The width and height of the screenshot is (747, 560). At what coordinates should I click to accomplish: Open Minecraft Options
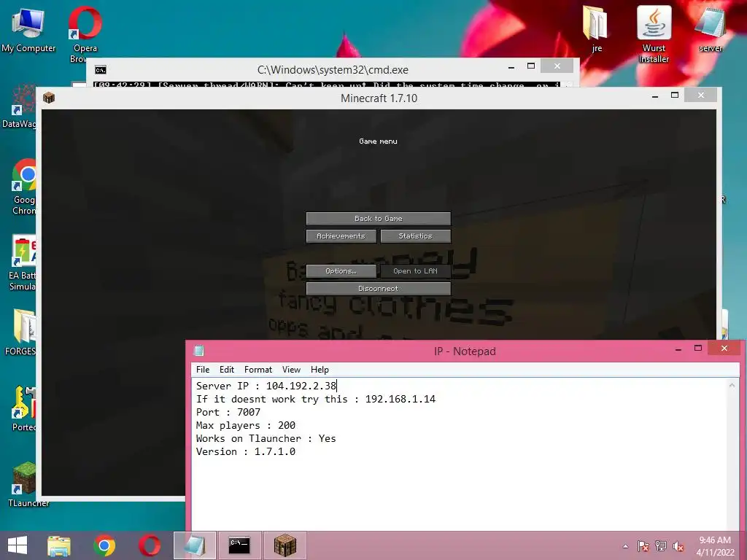click(x=341, y=271)
